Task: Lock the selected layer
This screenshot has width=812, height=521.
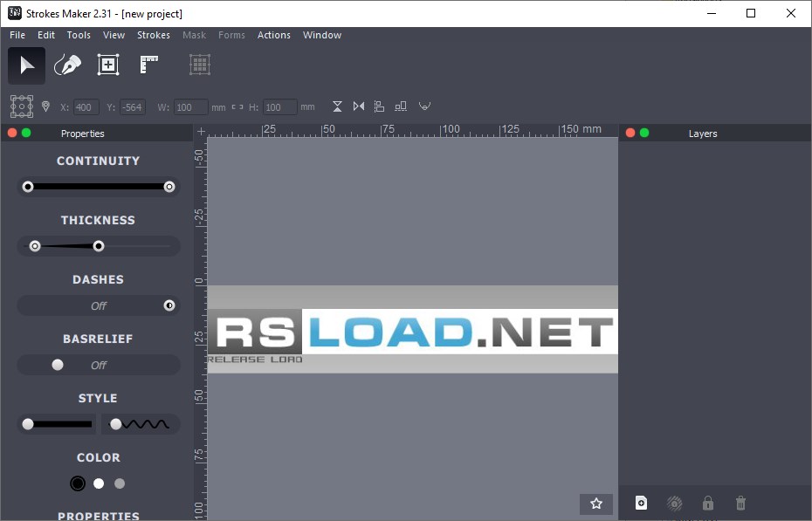Action: coord(708,503)
